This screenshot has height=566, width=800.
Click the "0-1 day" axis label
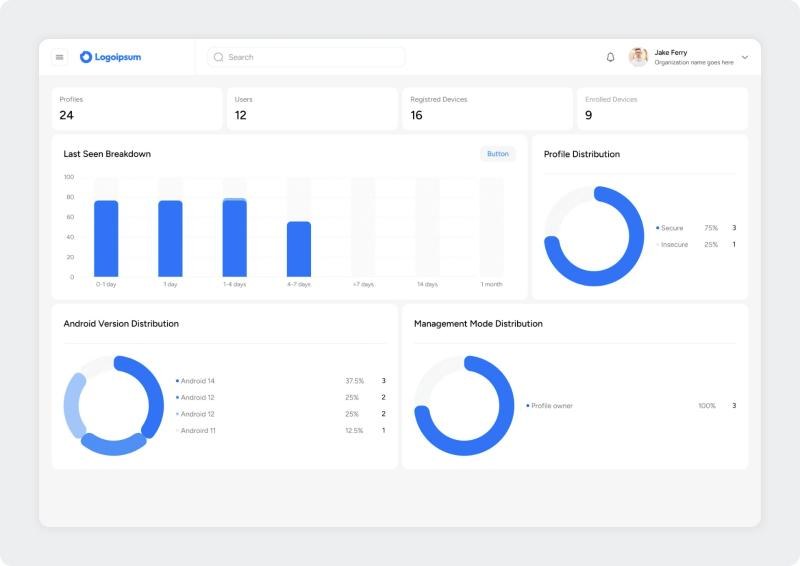[x=106, y=284]
